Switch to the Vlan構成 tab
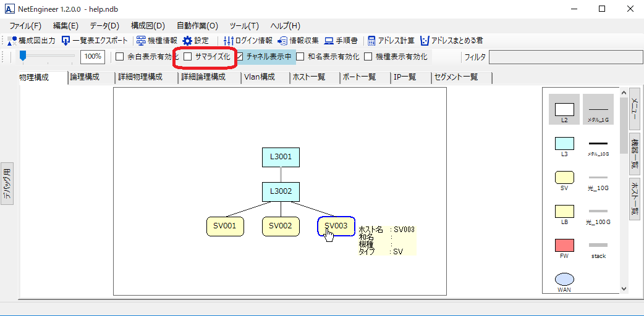Viewport: 644px width, 316px height. [259, 77]
